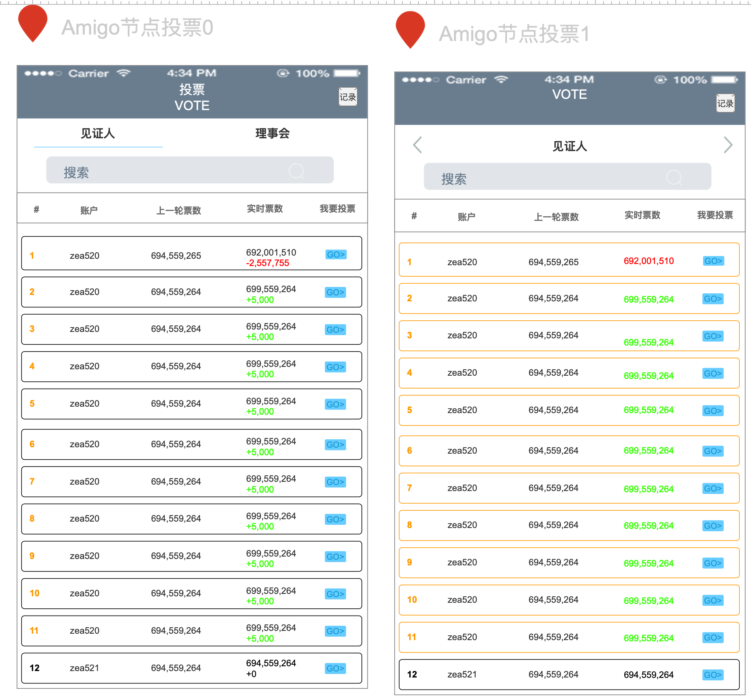Select the 见证人 tab in left screen
The height and width of the screenshot is (700, 751).
coord(98,133)
